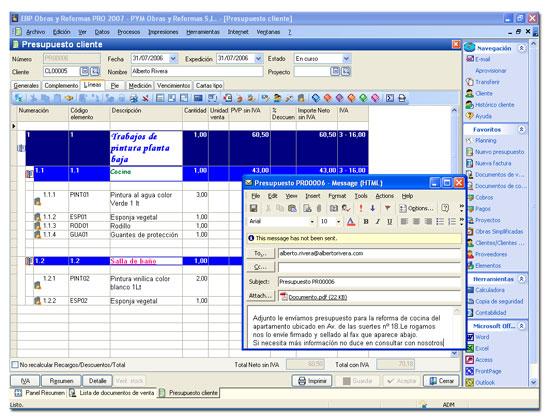Launch Word from the Microsoft Office panel
550x419 pixels.
pyautogui.click(x=482, y=337)
